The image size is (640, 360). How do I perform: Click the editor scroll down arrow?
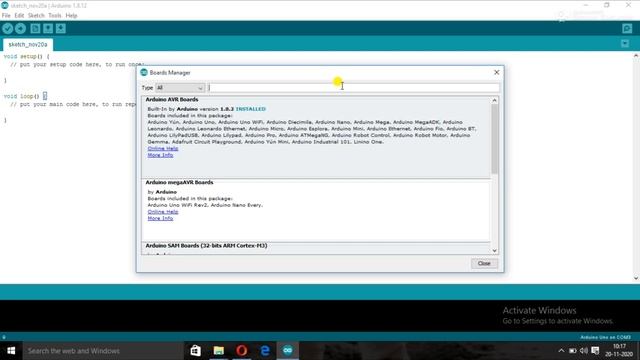click(636, 278)
